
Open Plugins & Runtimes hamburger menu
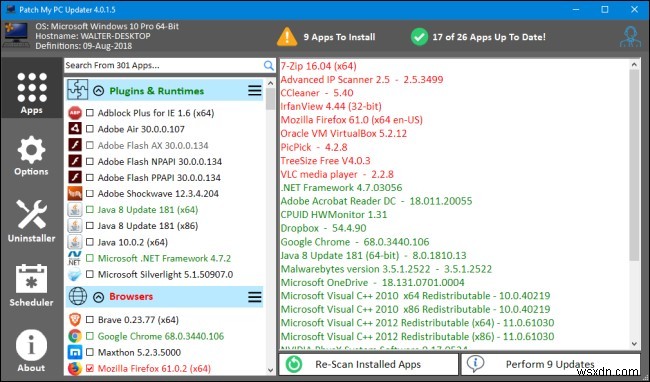pos(255,90)
